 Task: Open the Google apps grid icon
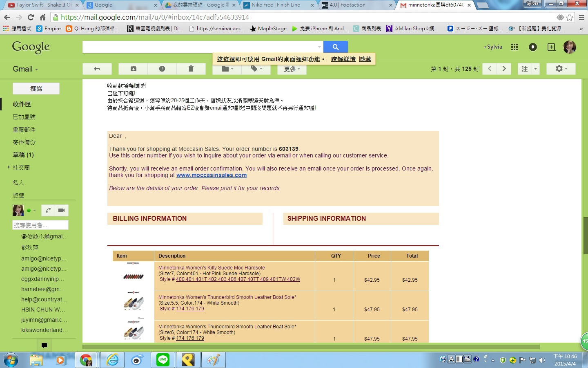(x=514, y=47)
